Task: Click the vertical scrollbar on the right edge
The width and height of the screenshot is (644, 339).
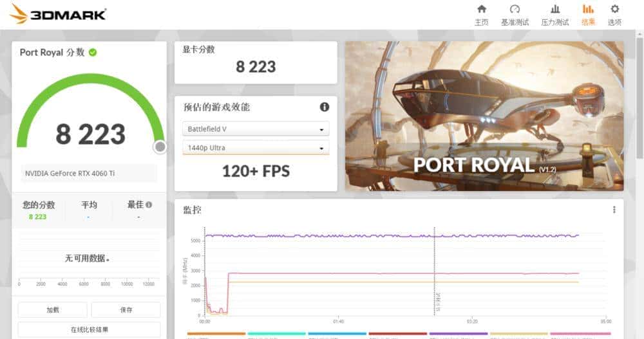Action: (x=639, y=98)
